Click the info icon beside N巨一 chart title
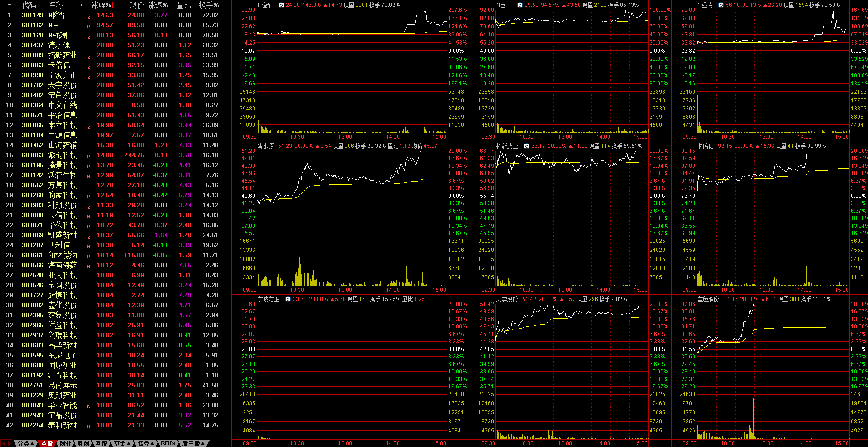Viewport: 868px width, 447px height. [x=519, y=5]
